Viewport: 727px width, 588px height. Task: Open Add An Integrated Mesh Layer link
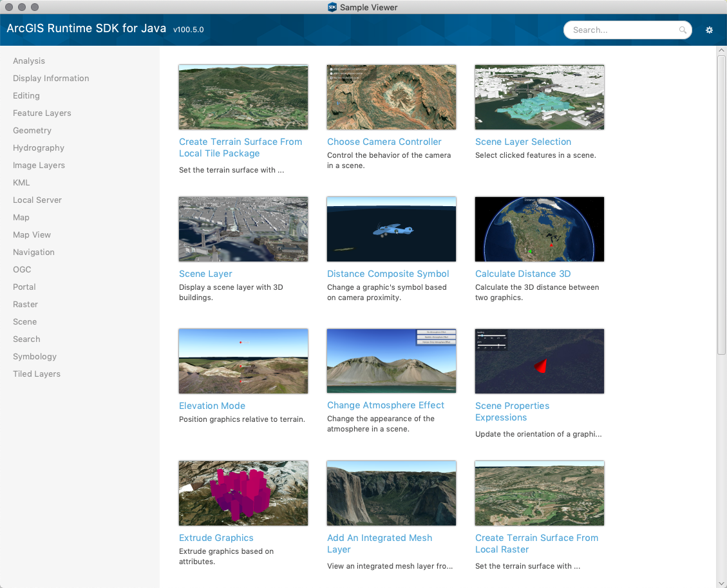coord(380,544)
